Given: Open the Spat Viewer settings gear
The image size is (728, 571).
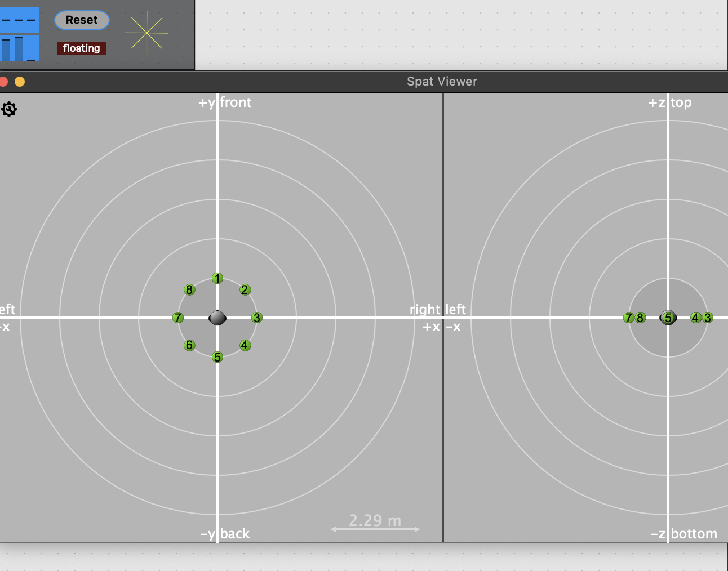Looking at the screenshot, I should [9, 109].
